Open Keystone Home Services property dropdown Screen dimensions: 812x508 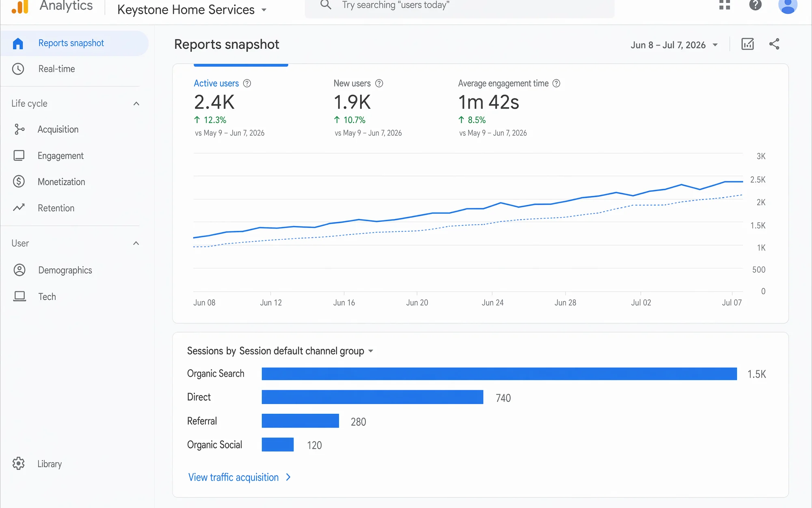[192, 9]
